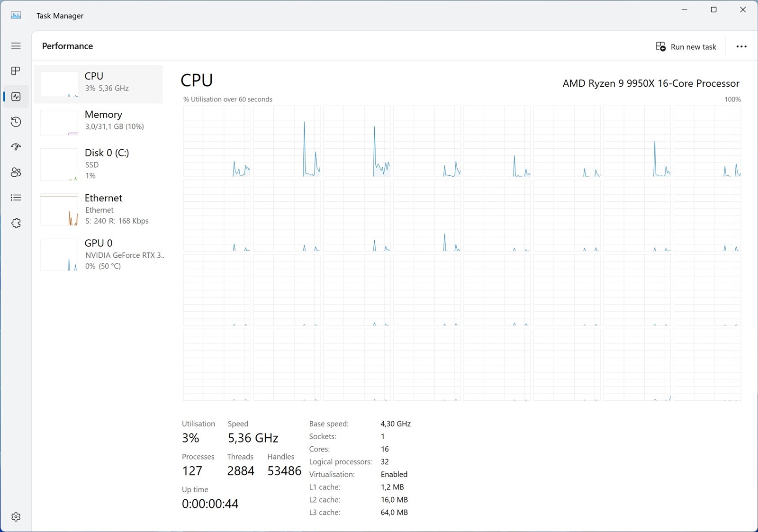The image size is (758, 532).
Task: Show the Ethernet performance entry
Action: [x=99, y=209]
